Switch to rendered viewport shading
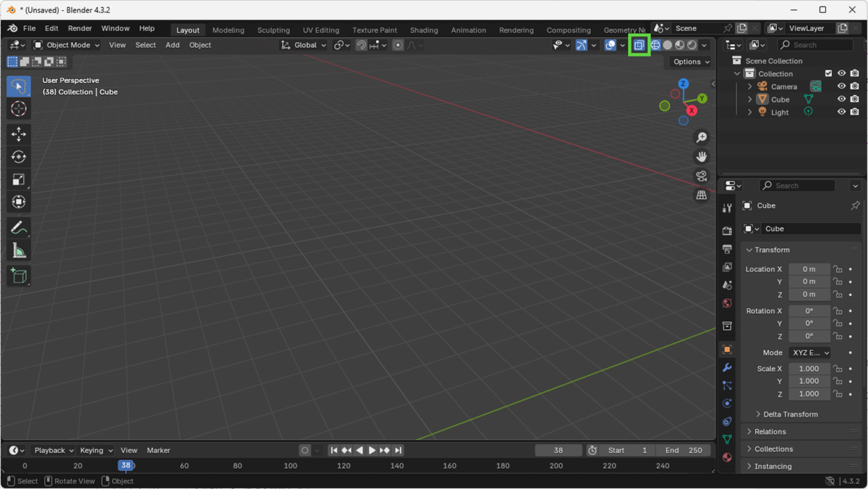868x489 pixels. (692, 45)
